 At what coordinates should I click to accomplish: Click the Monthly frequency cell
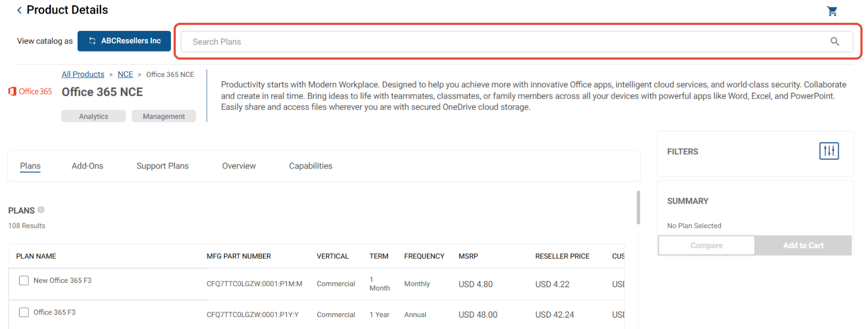click(417, 284)
